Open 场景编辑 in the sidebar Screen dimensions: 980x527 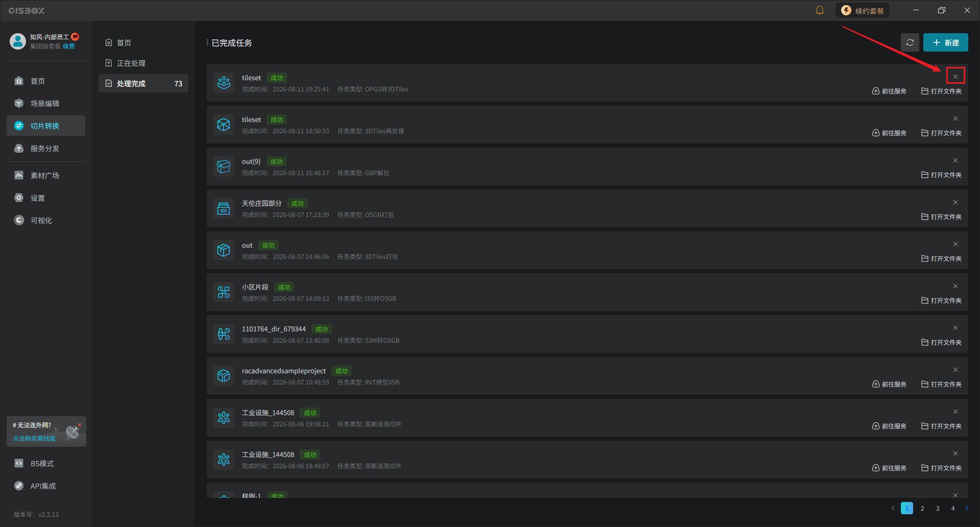click(x=46, y=103)
